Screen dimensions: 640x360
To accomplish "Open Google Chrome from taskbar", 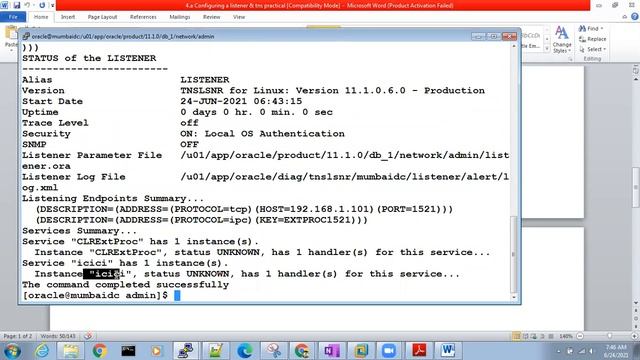I will pyautogui.click(x=99, y=351).
